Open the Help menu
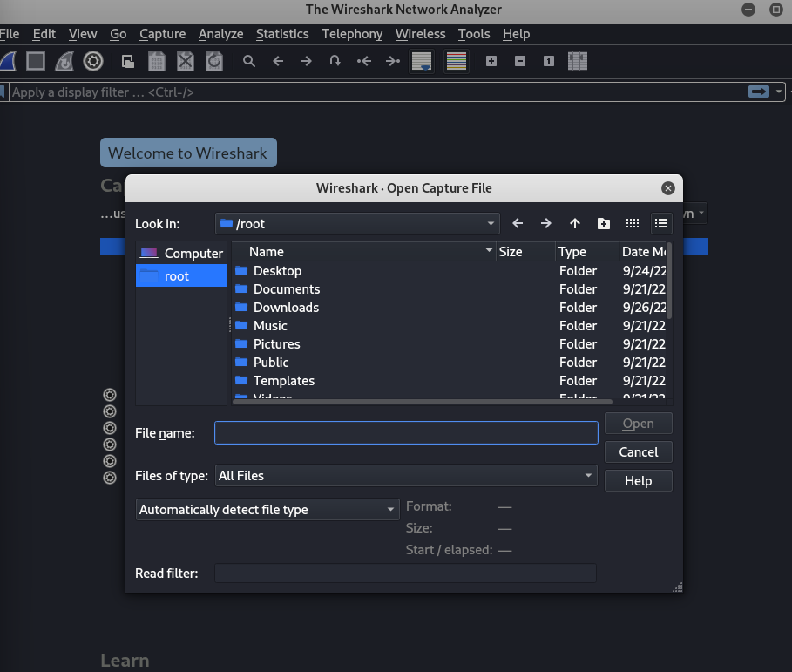The height and width of the screenshot is (672, 792). pos(516,34)
